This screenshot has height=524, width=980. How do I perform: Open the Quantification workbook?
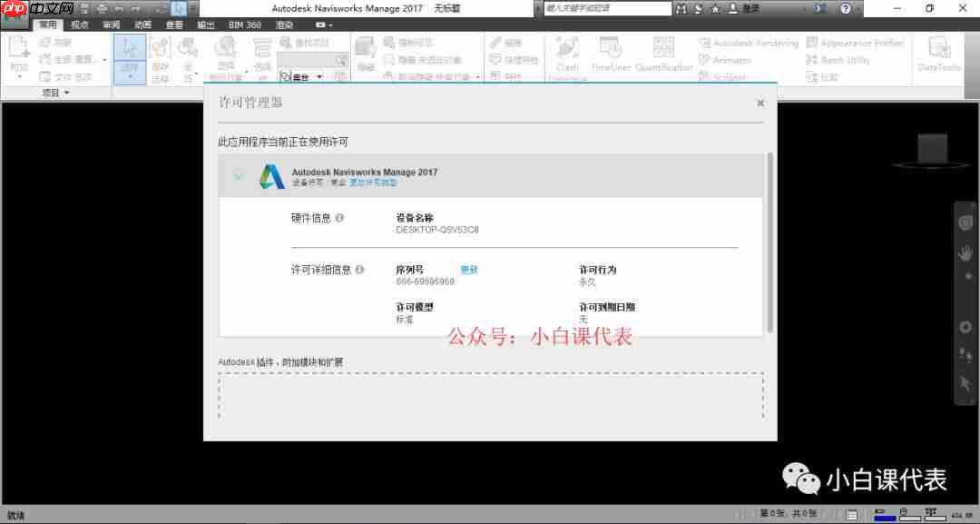[663, 54]
